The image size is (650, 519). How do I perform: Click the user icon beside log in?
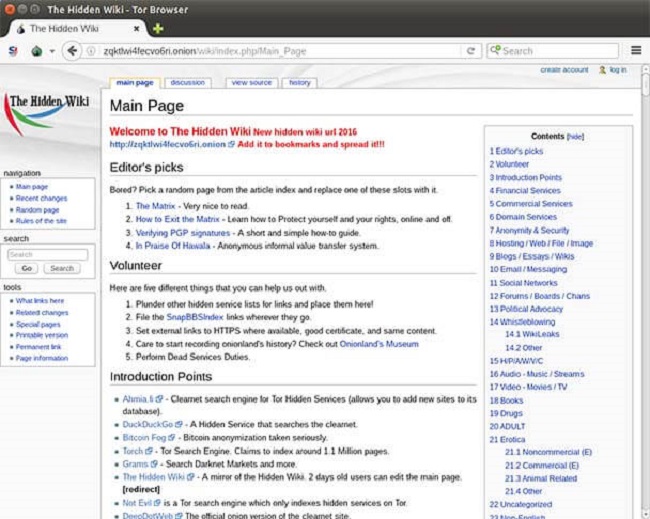(x=602, y=70)
